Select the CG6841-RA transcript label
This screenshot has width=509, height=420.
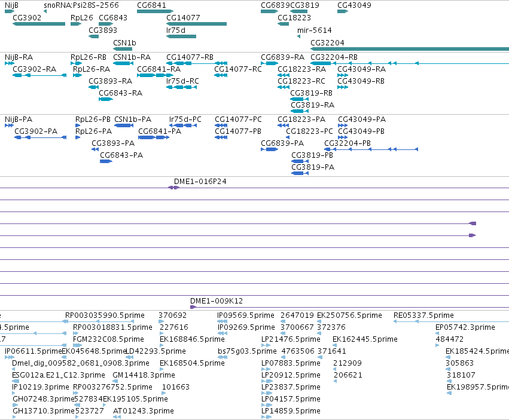coord(159,69)
